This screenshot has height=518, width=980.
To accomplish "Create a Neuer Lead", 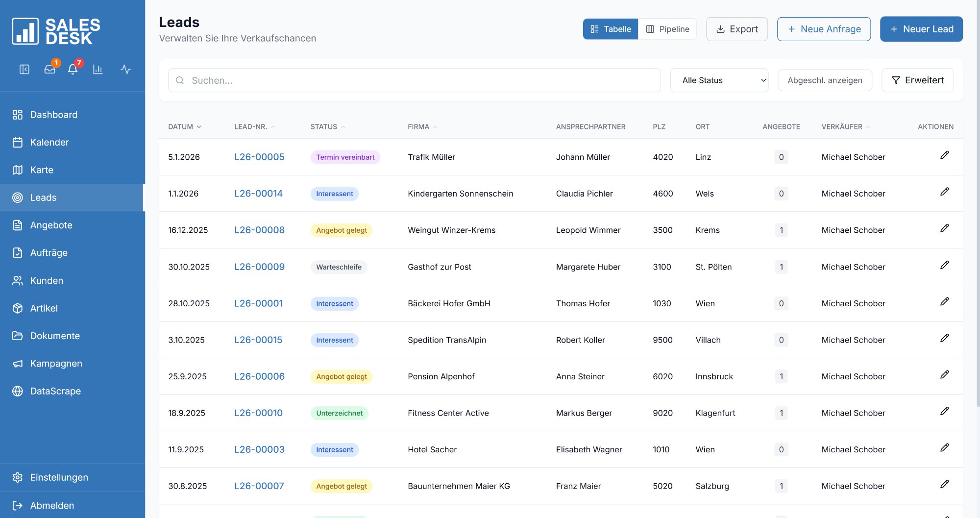I will coord(921,28).
